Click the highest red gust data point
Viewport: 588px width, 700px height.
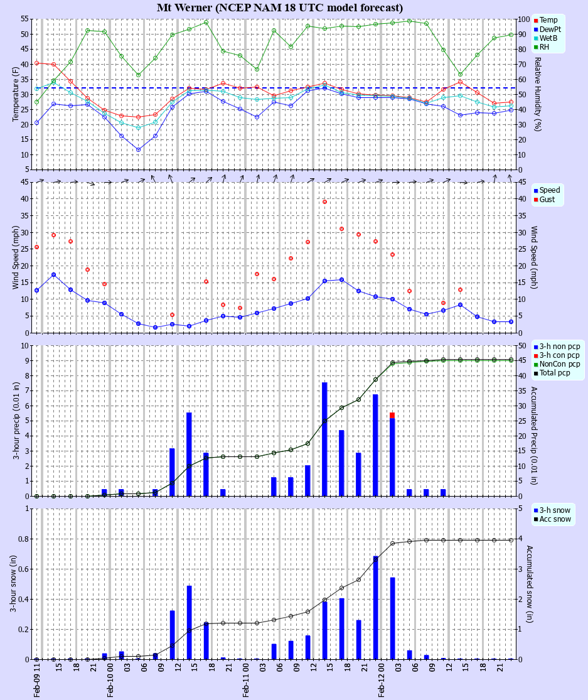(324, 202)
